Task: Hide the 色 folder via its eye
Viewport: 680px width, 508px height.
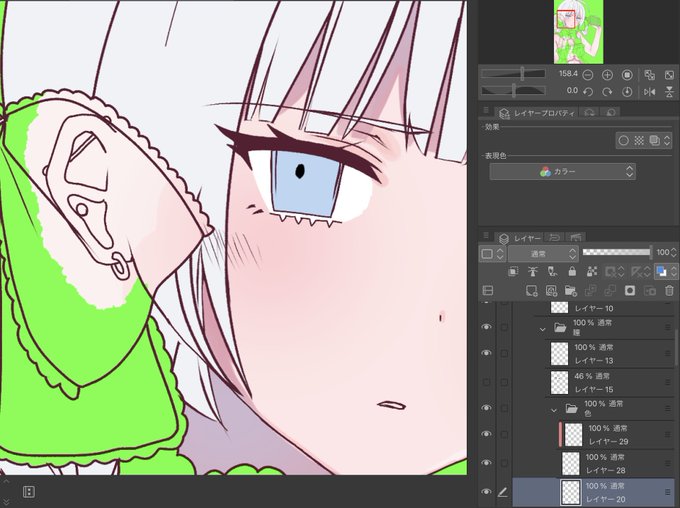Action: pyautogui.click(x=486, y=408)
